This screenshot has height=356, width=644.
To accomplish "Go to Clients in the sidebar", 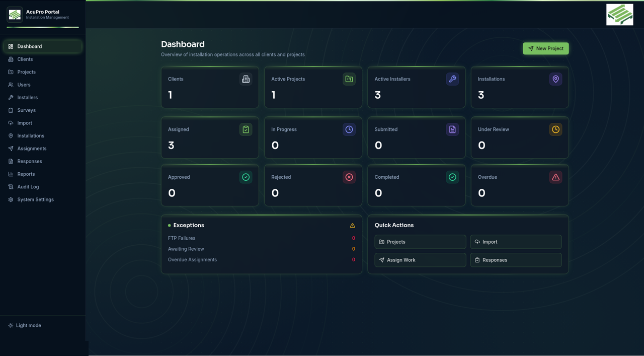I will coord(43,59).
